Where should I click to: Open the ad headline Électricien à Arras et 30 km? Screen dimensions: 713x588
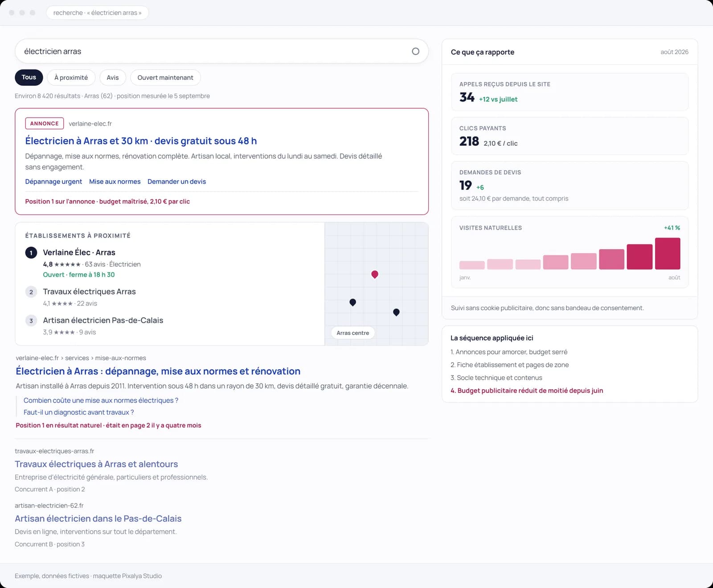(141, 141)
